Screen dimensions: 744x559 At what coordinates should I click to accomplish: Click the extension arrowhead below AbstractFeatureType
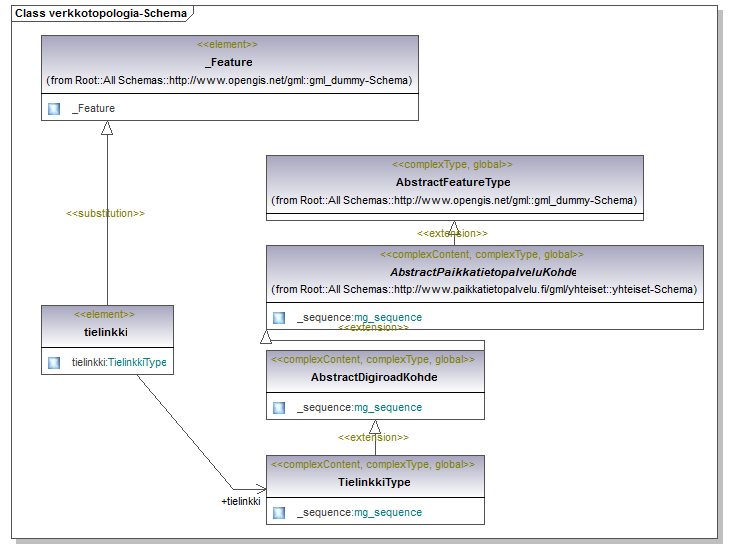[x=454, y=228]
